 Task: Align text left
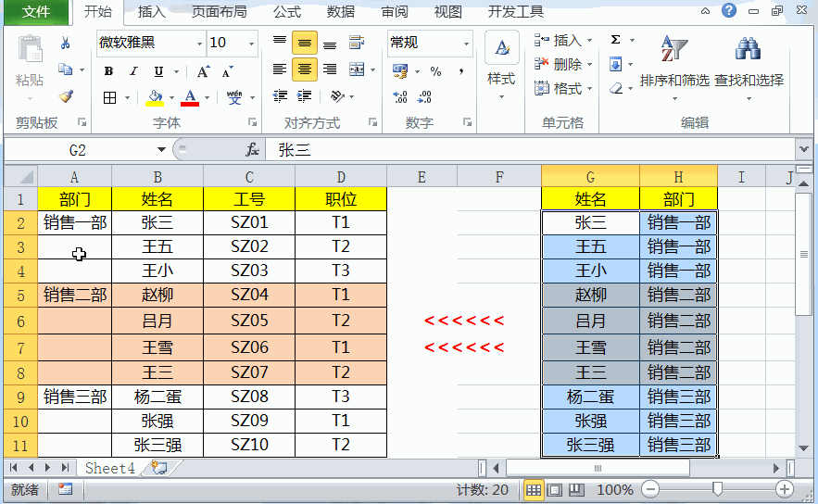coord(280,69)
